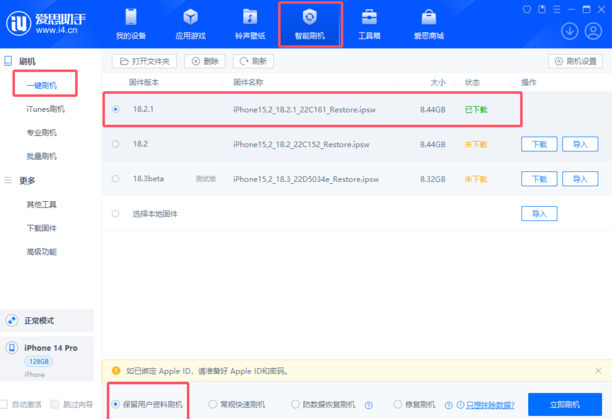Enable the 自动激活 auto-activate checkbox
This screenshot has width=612, height=419.
pyautogui.click(x=5, y=405)
